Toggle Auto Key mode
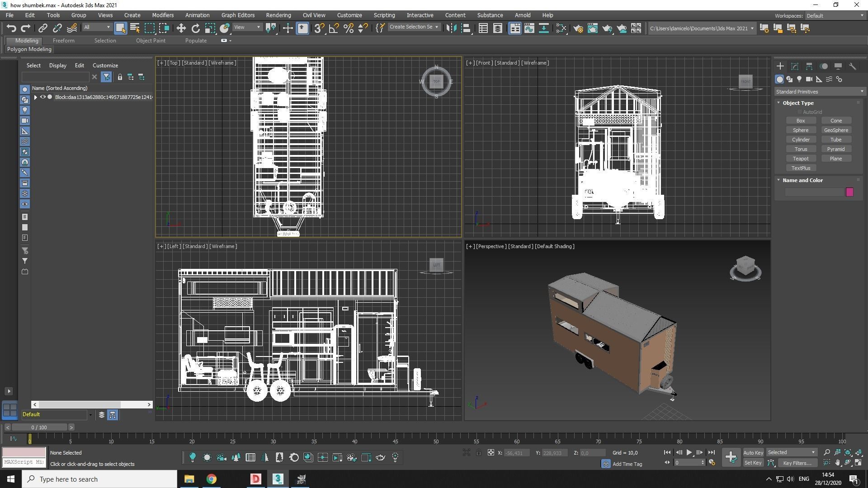This screenshot has width=868, height=488. 753,452
